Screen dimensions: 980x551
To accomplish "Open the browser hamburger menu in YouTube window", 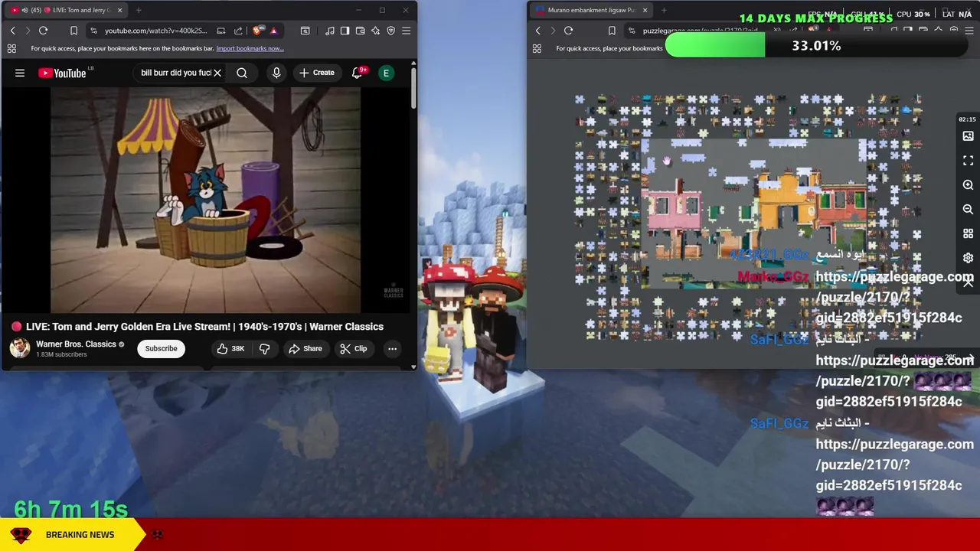I will click(x=407, y=31).
